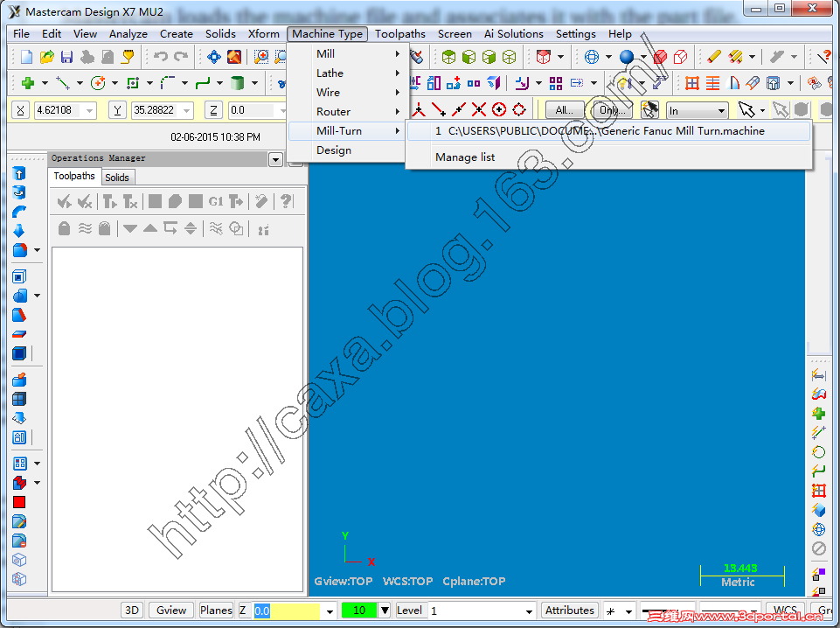Expand the Wire submenu
The image size is (840, 628).
[347, 92]
